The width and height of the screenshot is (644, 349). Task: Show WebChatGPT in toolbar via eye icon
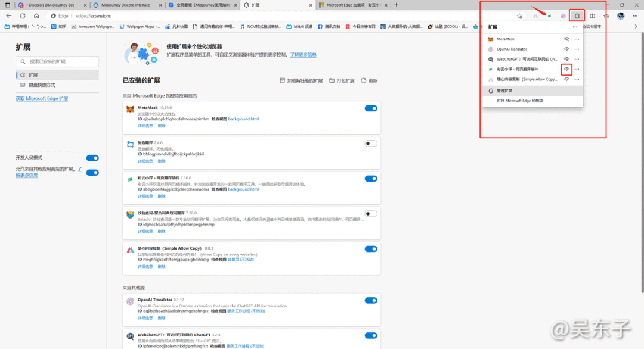tap(566, 59)
